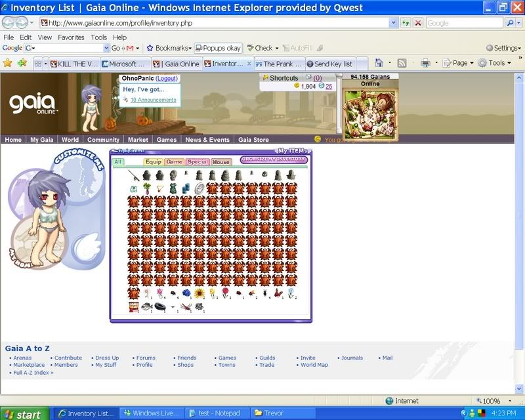Select the silver clock inventory item

(x=199, y=188)
